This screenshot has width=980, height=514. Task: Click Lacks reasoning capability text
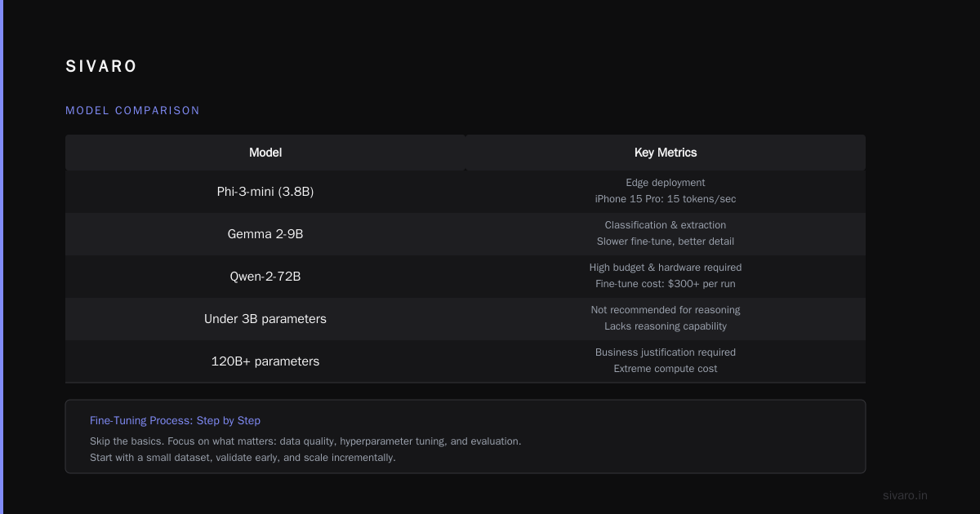point(666,326)
